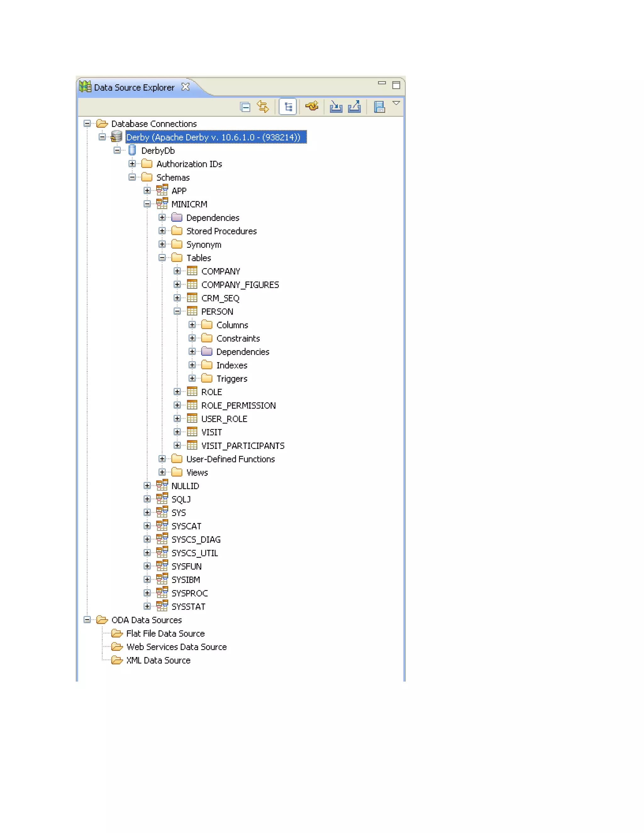The height and width of the screenshot is (833, 644).
Task: Select the XML Data Source entry
Action: [158, 660]
